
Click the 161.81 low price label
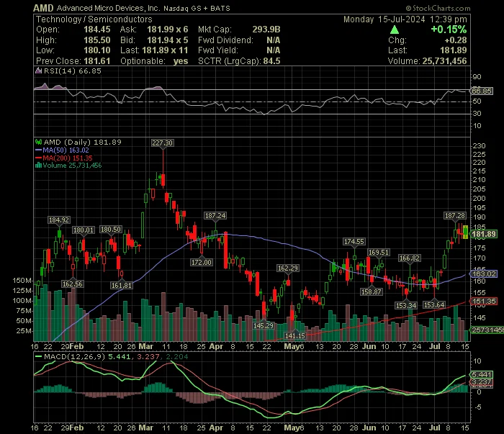pos(122,285)
